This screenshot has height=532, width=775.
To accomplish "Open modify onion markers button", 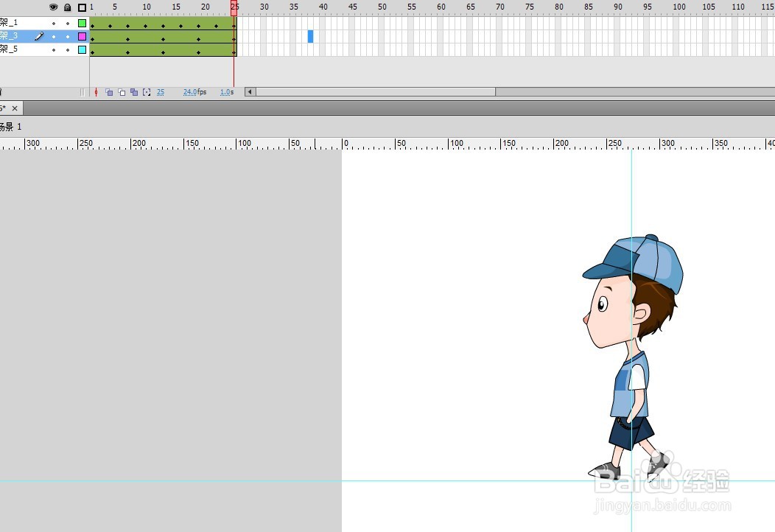I will coord(147,92).
